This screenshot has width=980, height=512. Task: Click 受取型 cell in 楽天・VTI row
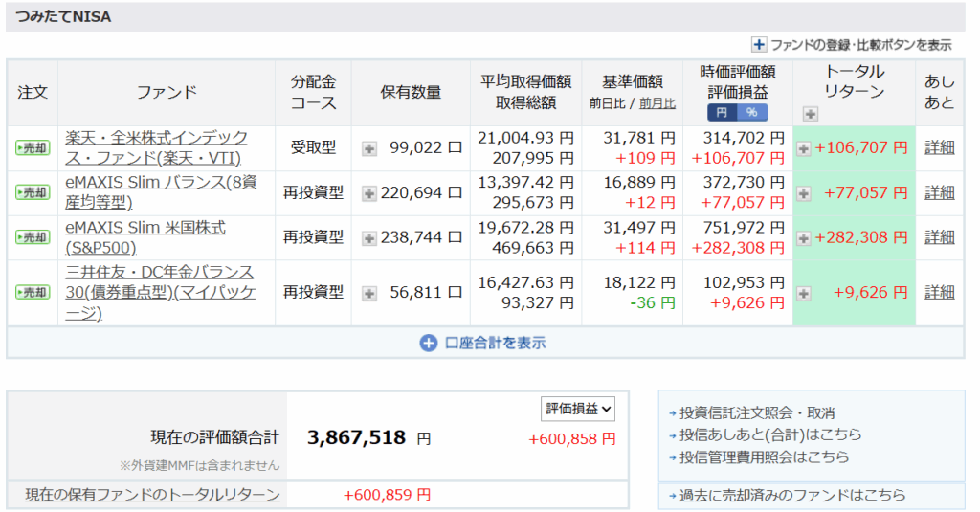point(313,147)
